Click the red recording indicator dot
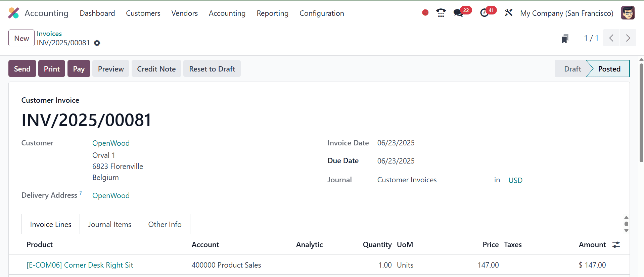The width and height of the screenshot is (644, 277). tap(425, 13)
